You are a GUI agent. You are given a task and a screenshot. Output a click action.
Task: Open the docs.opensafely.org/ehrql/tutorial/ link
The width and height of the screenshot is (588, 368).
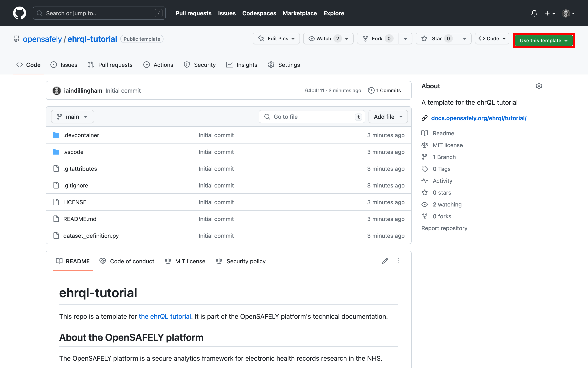tap(479, 118)
